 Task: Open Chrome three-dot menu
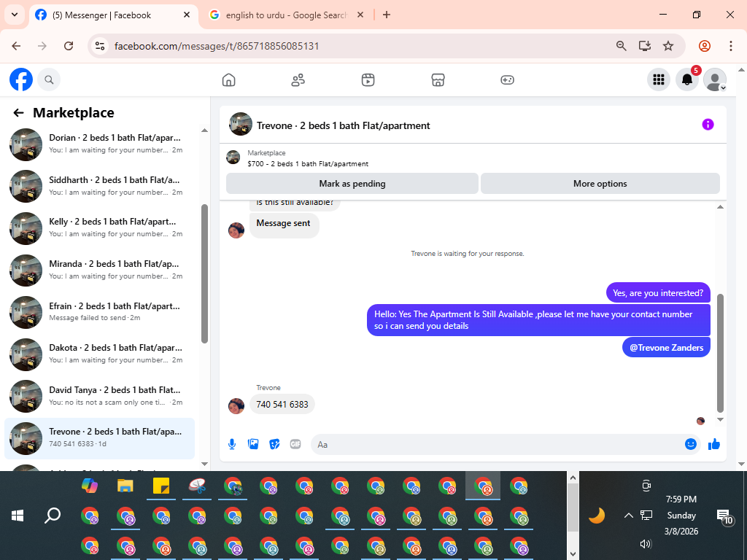[731, 46]
